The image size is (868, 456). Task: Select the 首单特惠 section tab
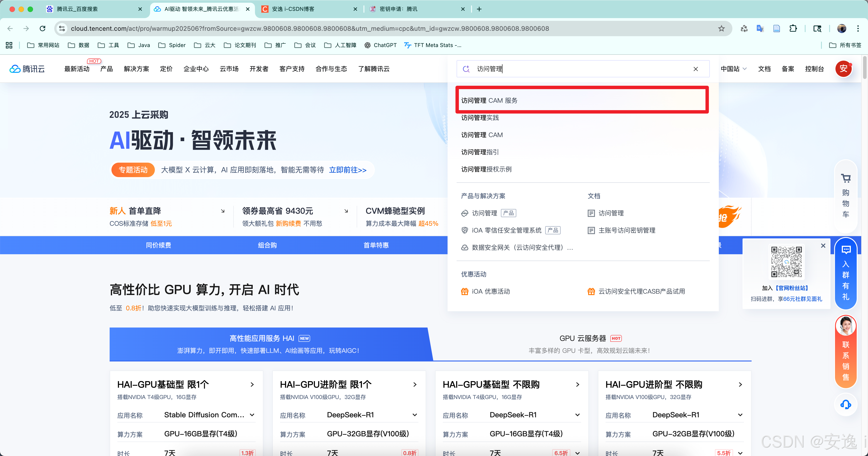point(376,245)
